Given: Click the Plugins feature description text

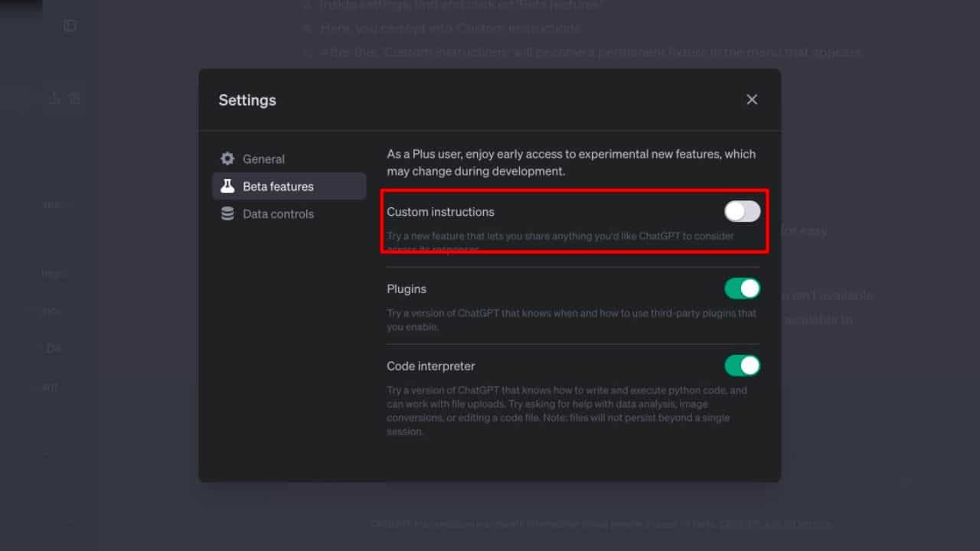Looking at the screenshot, I should click(x=570, y=319).
